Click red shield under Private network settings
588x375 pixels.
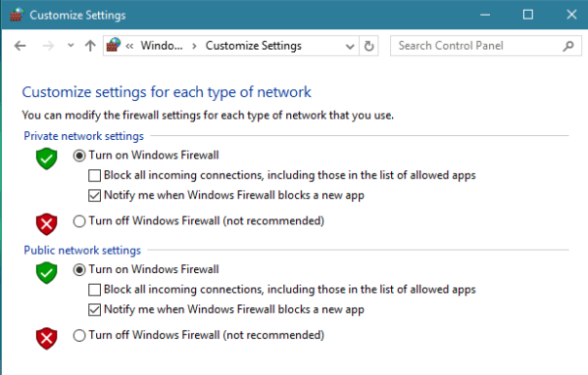(46, 224)
